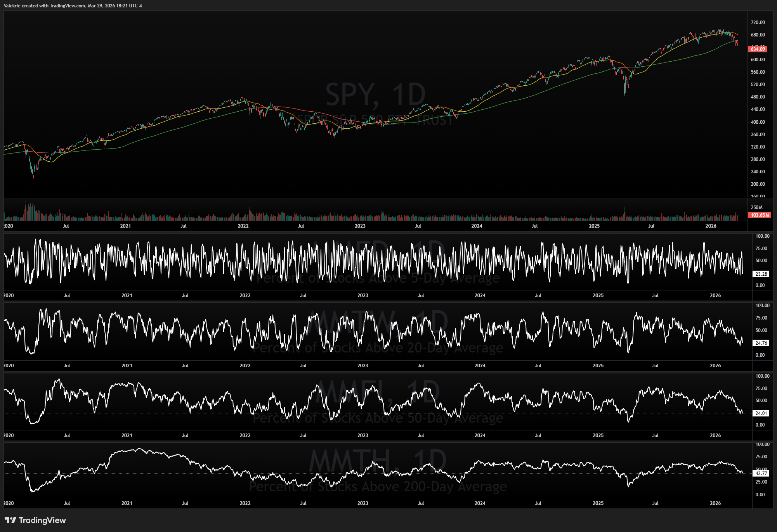Select 'Percent of Stocks Above 50-Day Average' text
The height and width of the screenshot is (532, 777).
pyautogui.click(x=378, y=418)
